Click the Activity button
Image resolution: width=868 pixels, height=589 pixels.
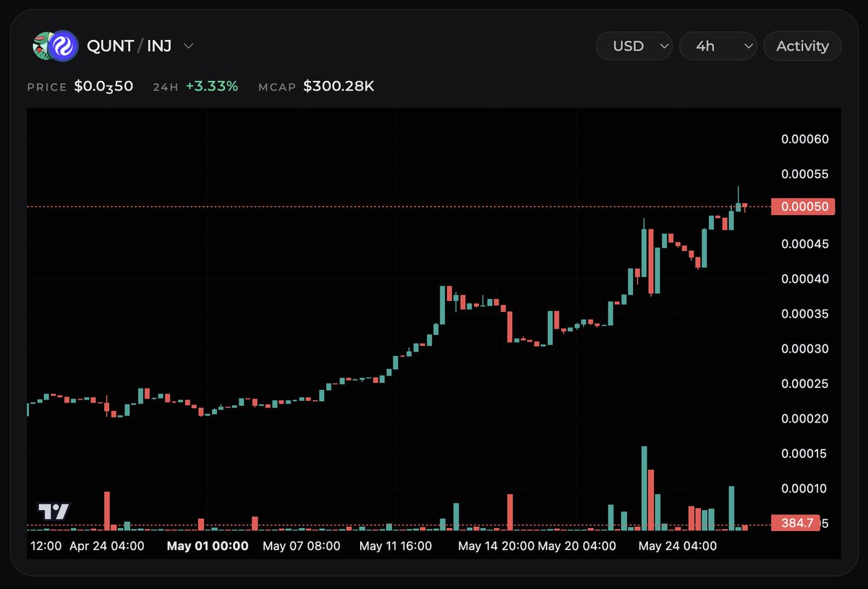(802, 46)
